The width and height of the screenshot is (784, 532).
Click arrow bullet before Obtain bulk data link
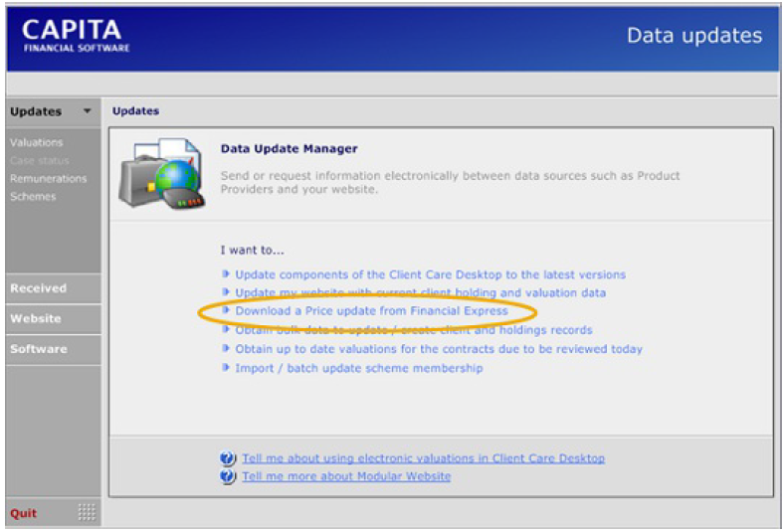coord(226,329)
